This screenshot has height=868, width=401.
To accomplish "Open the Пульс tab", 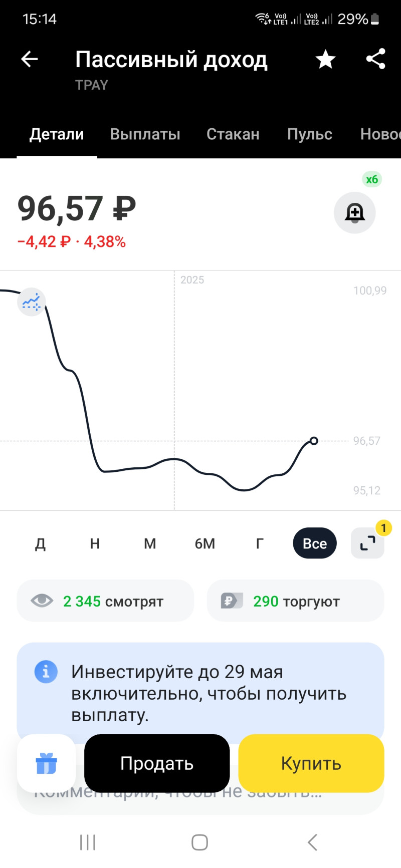I will (309, 134).
